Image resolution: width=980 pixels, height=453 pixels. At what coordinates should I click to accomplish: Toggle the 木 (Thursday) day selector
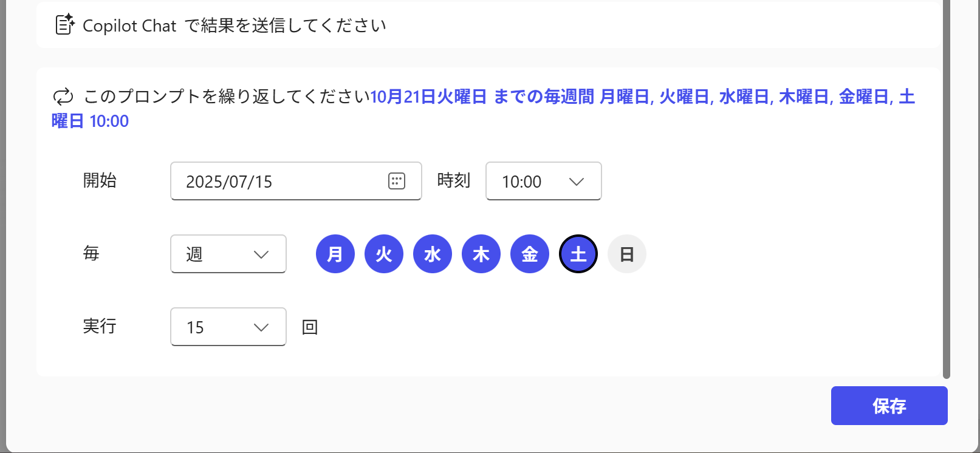coord(481,254)
